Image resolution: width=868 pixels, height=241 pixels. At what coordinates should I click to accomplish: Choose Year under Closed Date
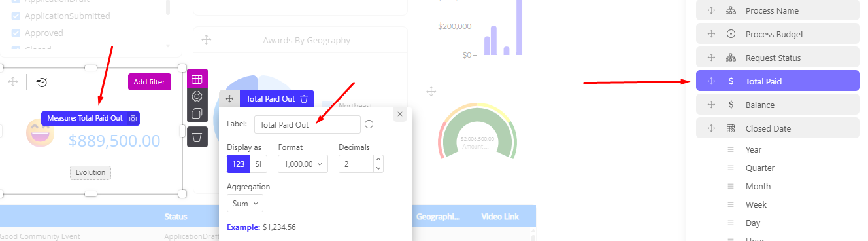coord(754,149)
